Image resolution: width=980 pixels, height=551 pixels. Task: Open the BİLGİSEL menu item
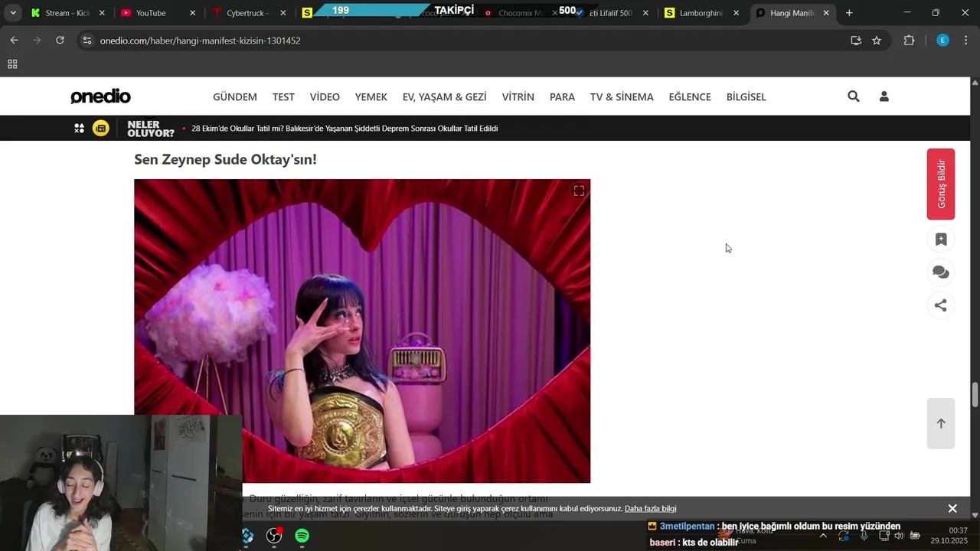tap(746, 97)
